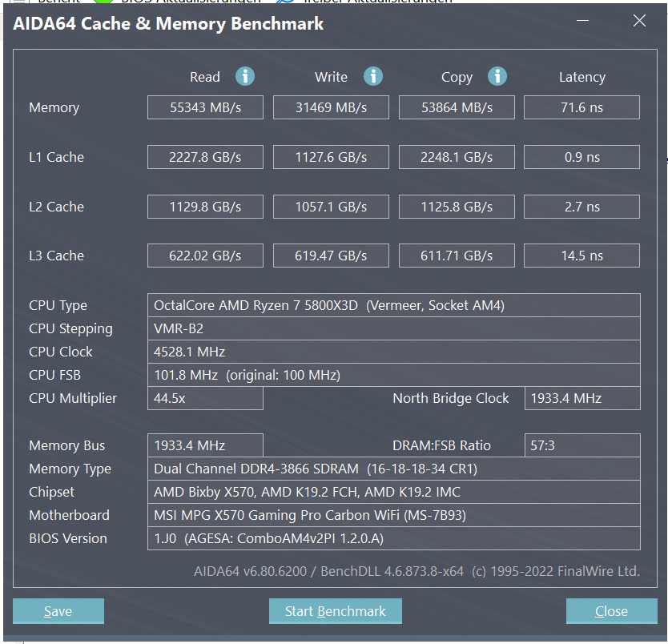Click the Write info icon

point(372,77)
